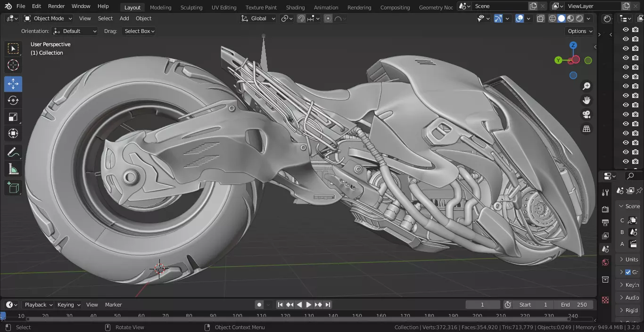
Task: Open pivot point dropdown
Action: (x=287, y=18)
